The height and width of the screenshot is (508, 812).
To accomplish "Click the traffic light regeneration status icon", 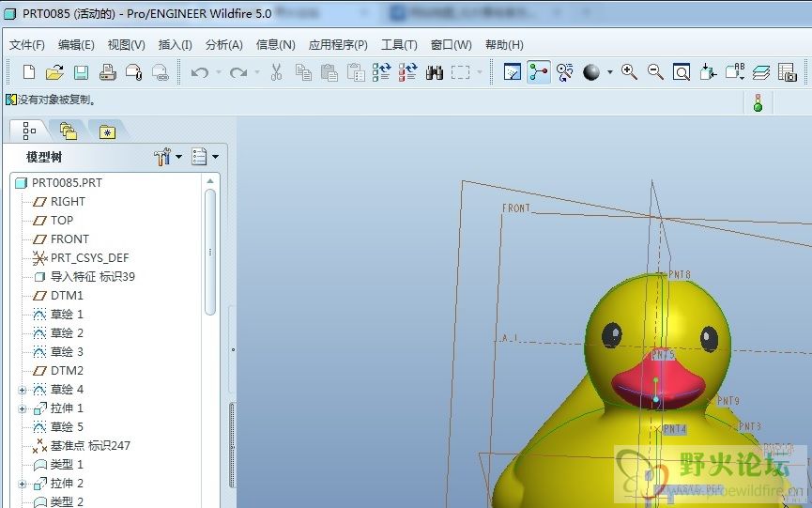I will (x=758, y=102).
